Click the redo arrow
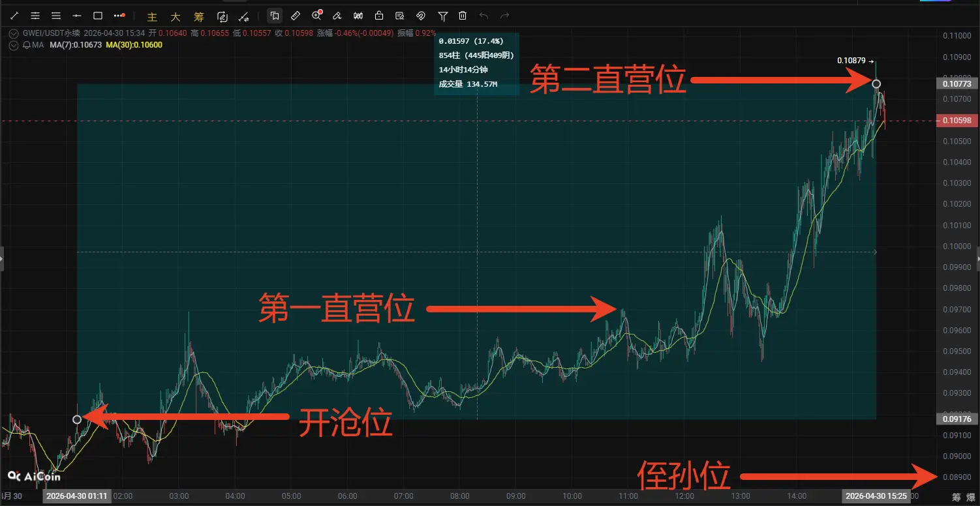 pos(504,16)
